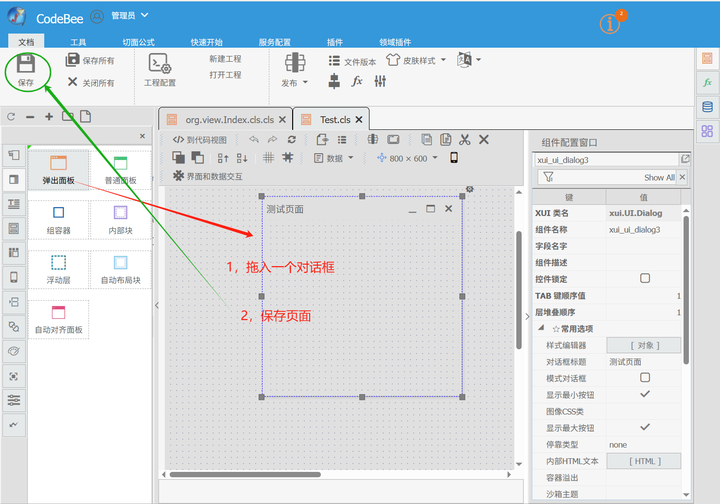Click the 文件版本 icon
This screenshot has width=720, height=504.
click(334, 61)
